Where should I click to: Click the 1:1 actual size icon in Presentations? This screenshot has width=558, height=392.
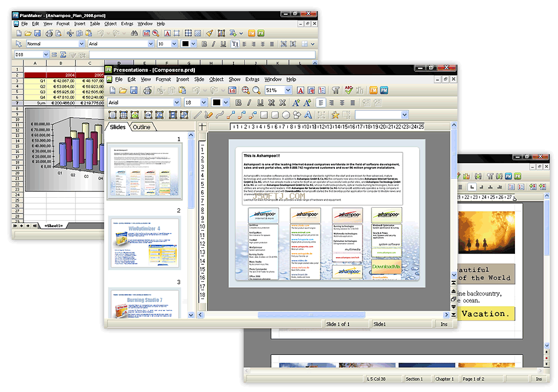pos(232,91)
